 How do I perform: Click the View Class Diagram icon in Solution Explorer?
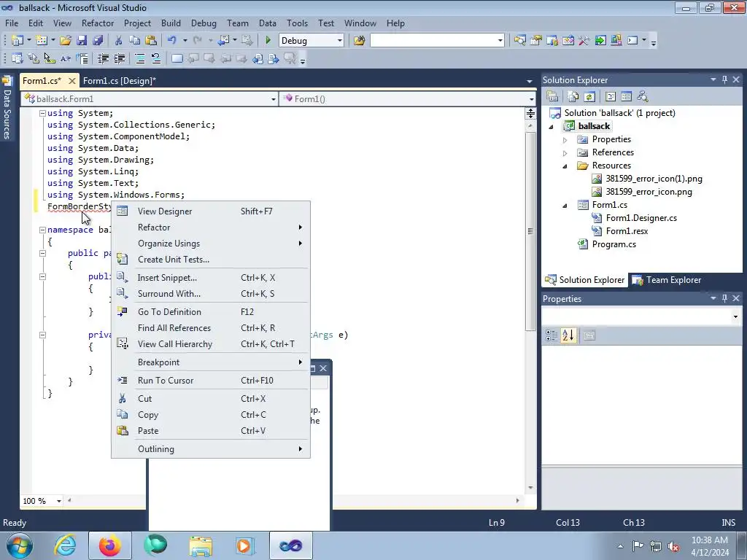pyautogui.click(x=642, y=97)
